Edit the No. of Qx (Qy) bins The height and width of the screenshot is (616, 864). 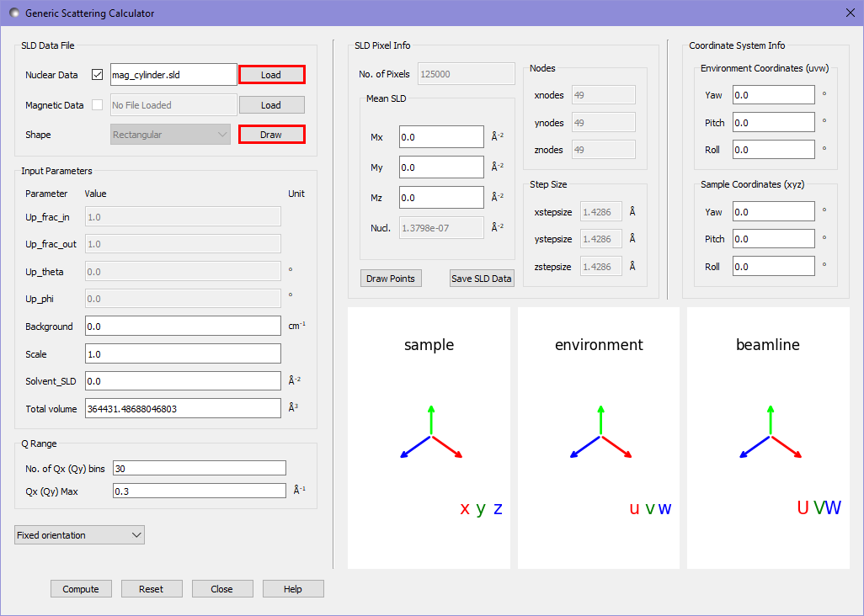(200, 467)
